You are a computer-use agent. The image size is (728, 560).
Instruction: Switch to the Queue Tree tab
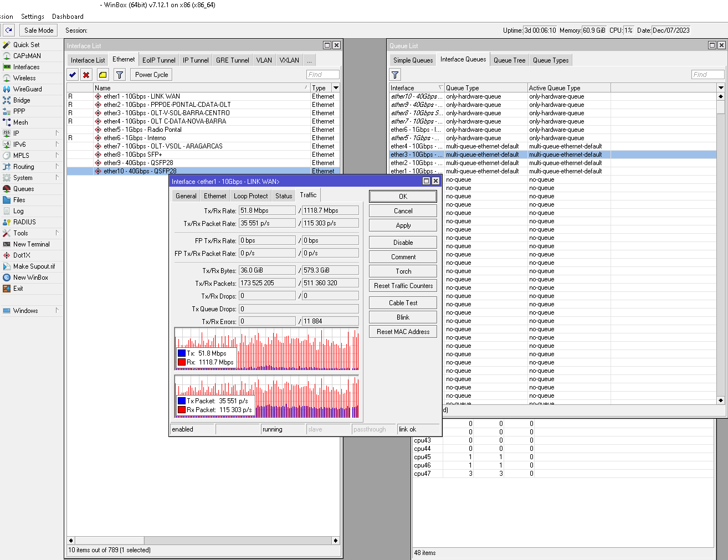pos(509,60)
